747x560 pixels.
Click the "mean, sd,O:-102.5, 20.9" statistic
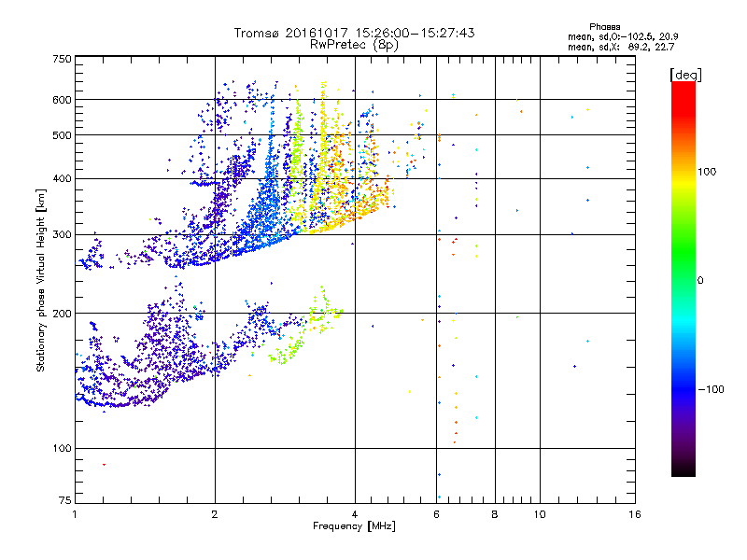tap(623, 36)
